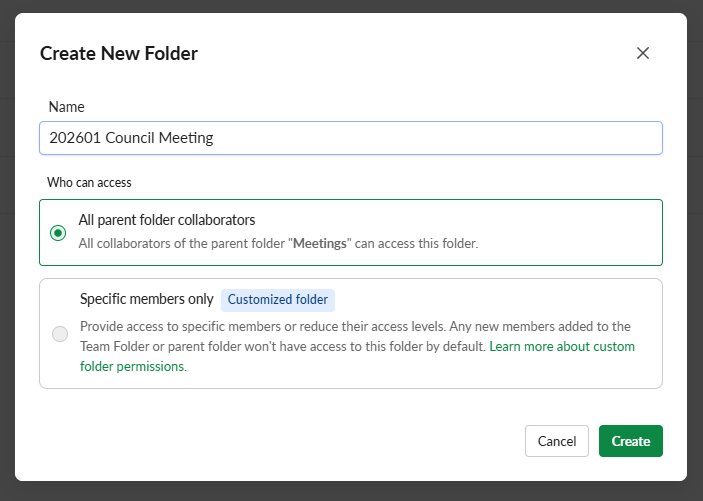Click the Customized folder badge
Viewport: 703px width, 501px height.
tap(278, 299)
